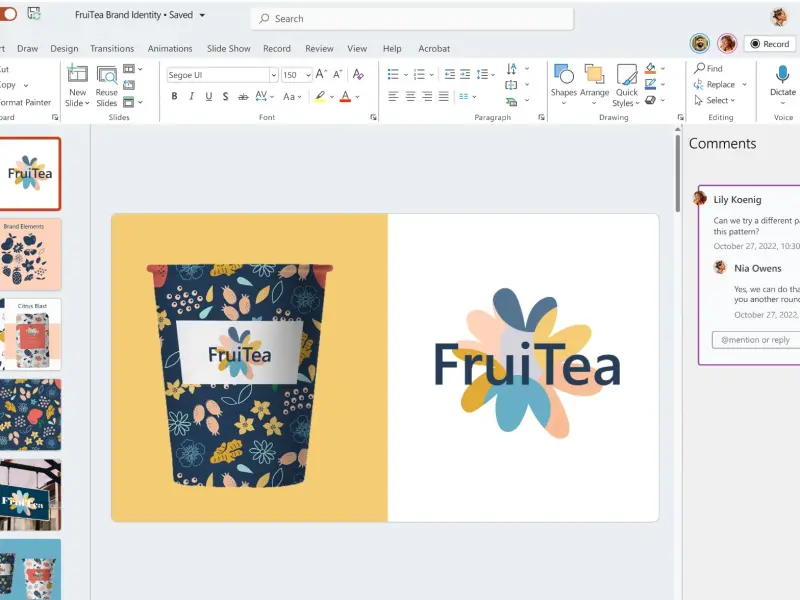Toggle the AutoSave switch
This screenshot has width=800, height=600.
[7, 14]
